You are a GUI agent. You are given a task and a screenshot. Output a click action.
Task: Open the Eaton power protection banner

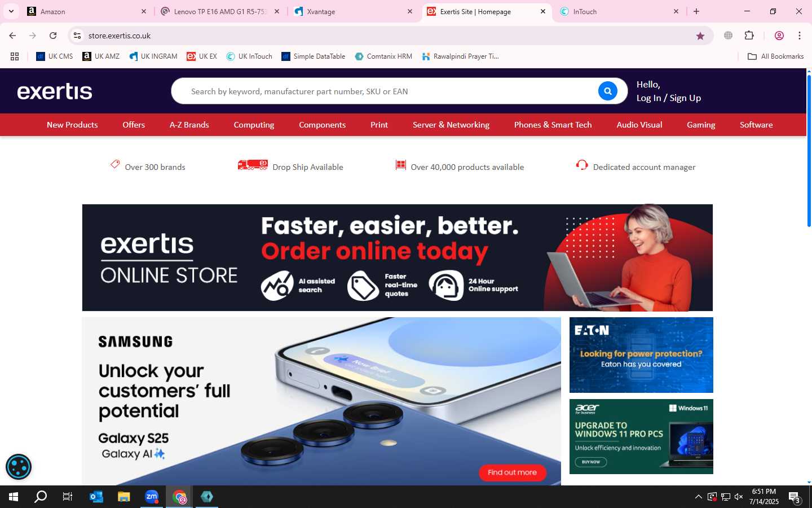pyautogui.click(x=641, y=355)
